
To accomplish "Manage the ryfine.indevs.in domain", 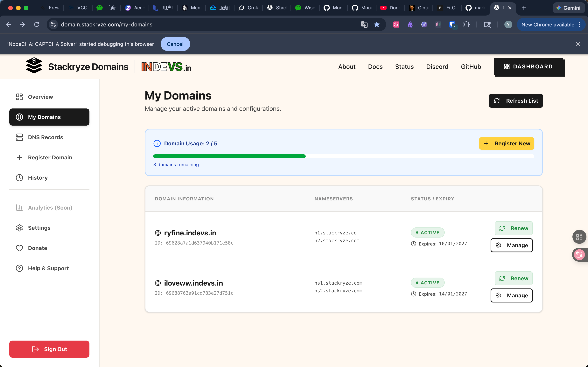I will click(x=512, y=245).
